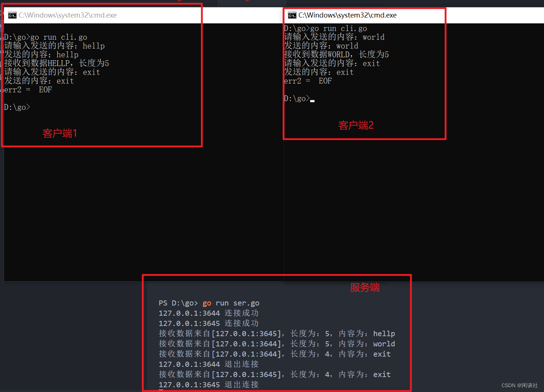Click the final 'D:\go>' prompt in left window
Viewport: 544px width, 392px height.
tap(17, 107)
